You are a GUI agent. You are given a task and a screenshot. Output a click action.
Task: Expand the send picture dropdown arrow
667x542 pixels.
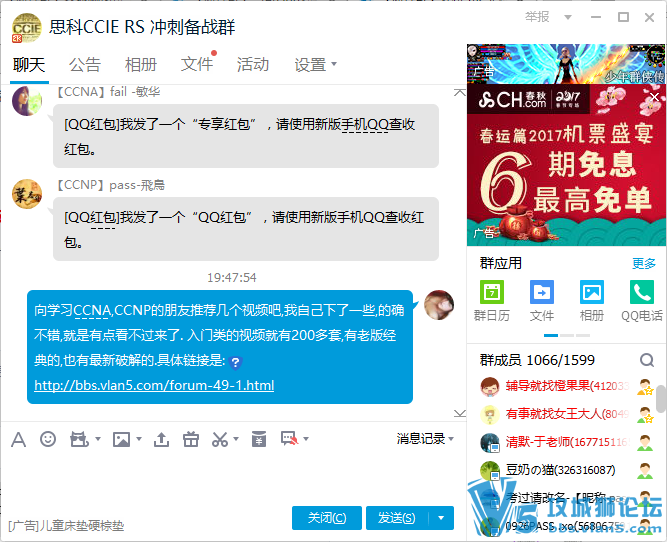139,439
